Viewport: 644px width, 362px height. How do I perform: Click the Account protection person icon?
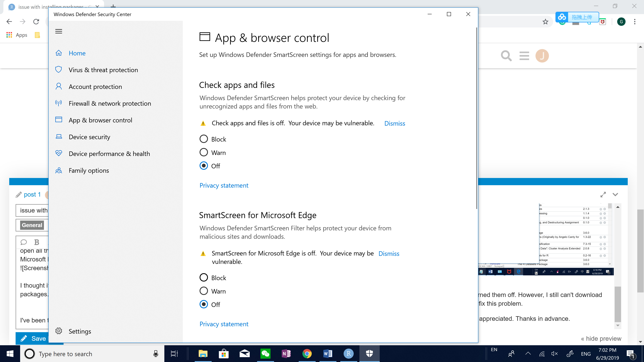click(59, 86)
